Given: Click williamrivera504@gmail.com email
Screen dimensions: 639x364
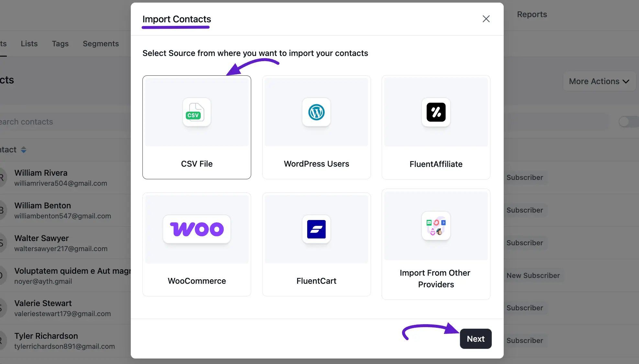Looking at the screenshot, I should point(61,183).
